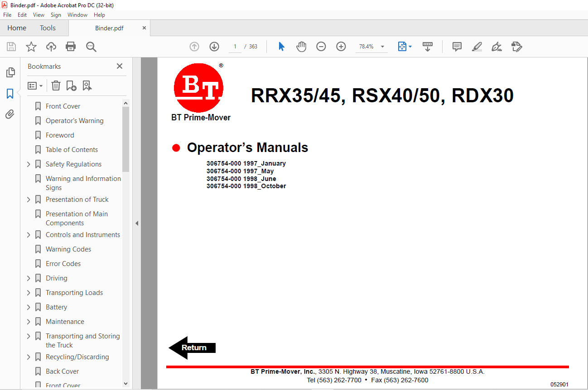Image resolution: width=588 pixels, height=390 pixels.
Task: Click the bookmarks panel scrollbar thumb
Action: click(125, 139)
